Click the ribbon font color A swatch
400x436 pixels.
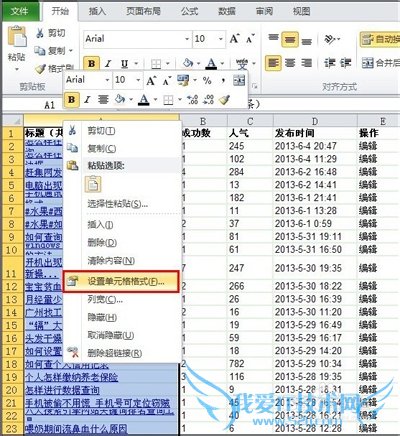click(211, 63)
